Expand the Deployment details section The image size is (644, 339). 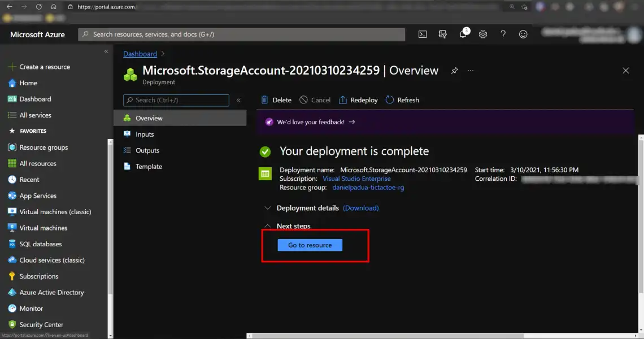(x=267, y=207)
